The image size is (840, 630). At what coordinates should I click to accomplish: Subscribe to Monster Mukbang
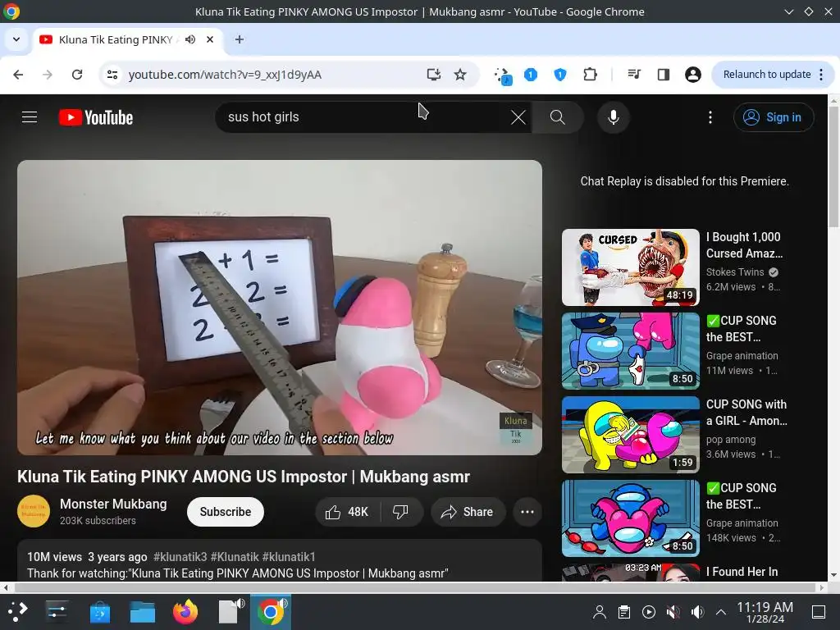point(226,512)
